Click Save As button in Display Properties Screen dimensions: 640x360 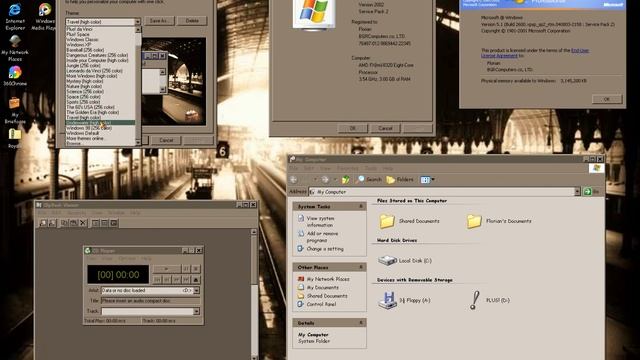[x=160, y=20]
